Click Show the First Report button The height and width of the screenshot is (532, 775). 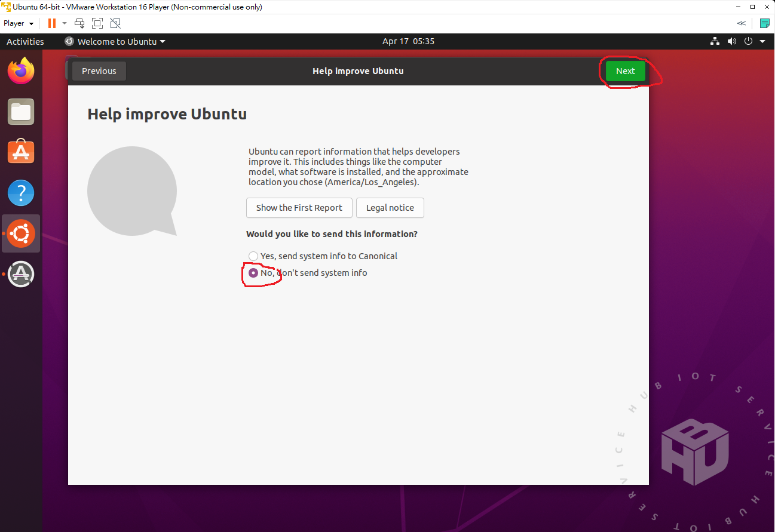tap(299, 208)
